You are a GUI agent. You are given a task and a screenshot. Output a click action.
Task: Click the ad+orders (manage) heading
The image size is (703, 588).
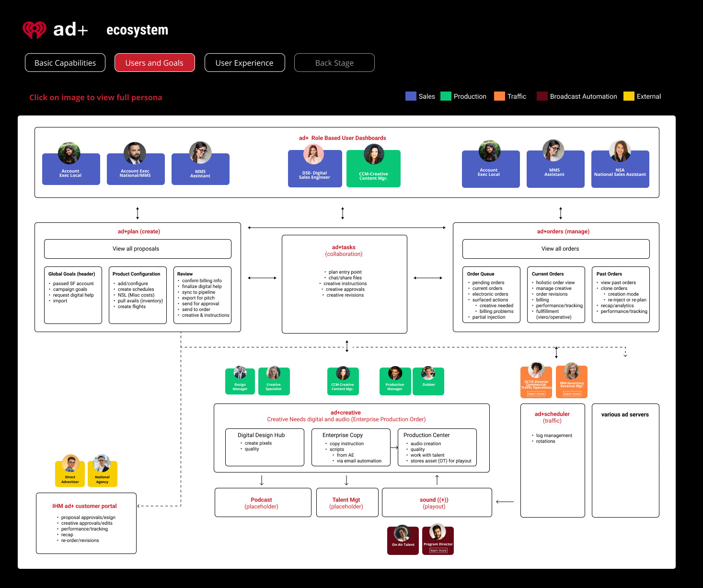pyautogui.click(x=563, y=231)
